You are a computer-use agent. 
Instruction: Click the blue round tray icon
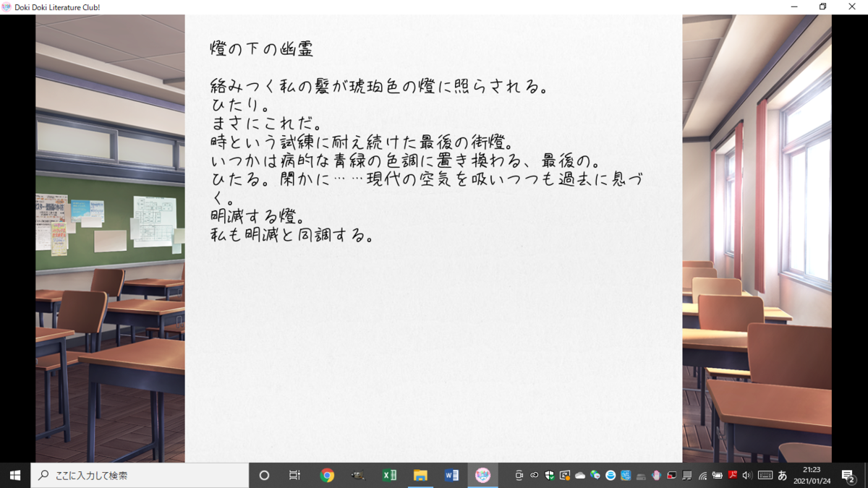point(610,475)
